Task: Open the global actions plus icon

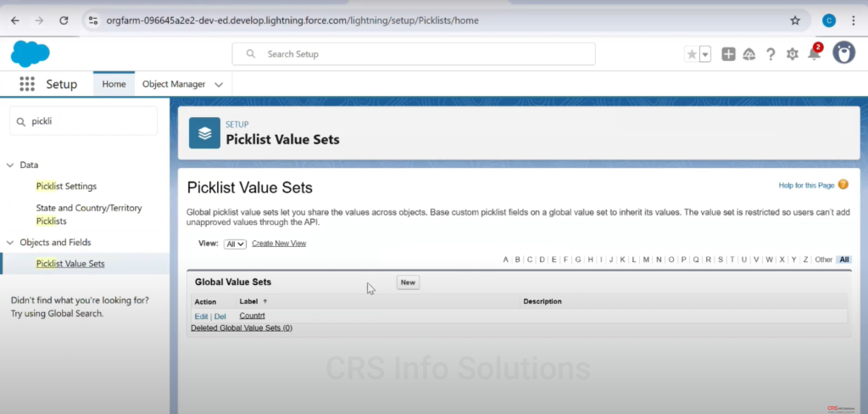Action: tap(728, 53)
